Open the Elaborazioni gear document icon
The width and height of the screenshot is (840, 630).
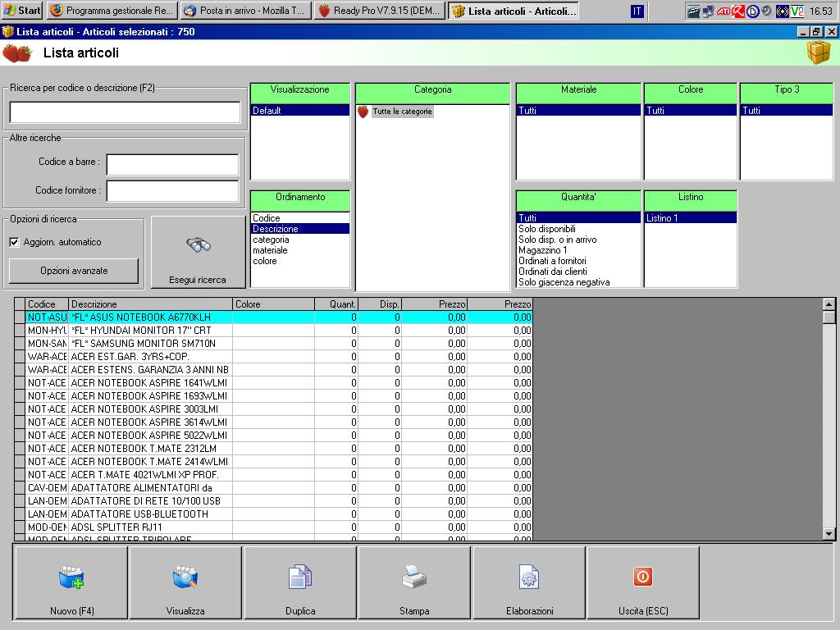pos(529,578)
